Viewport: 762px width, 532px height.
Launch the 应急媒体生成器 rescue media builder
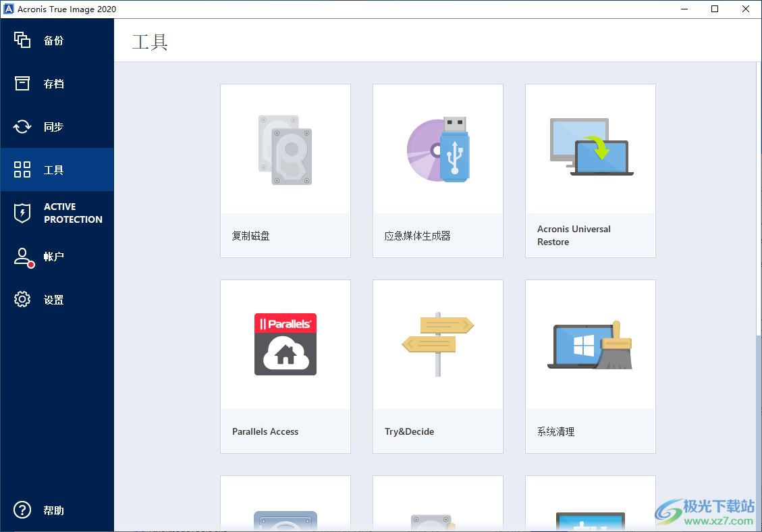pyautogui.click(x=437, y=169)
